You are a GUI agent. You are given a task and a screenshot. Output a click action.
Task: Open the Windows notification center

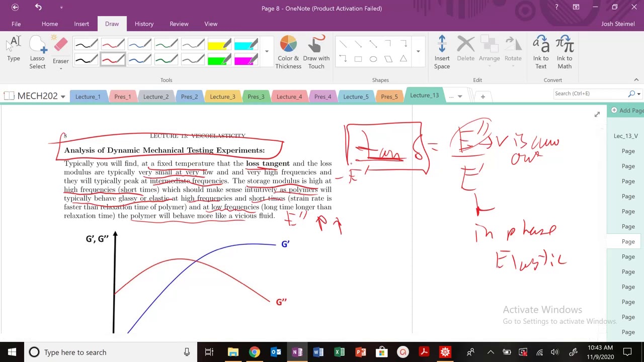(x=627, y=352)
